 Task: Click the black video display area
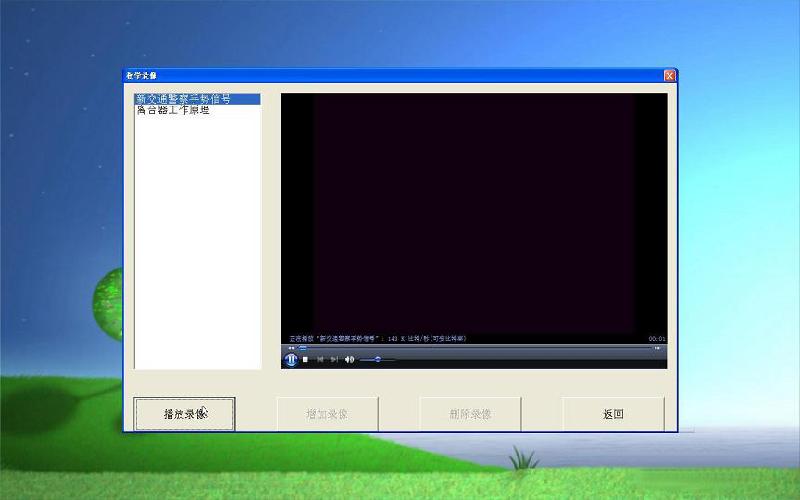[x=473, y=212]
